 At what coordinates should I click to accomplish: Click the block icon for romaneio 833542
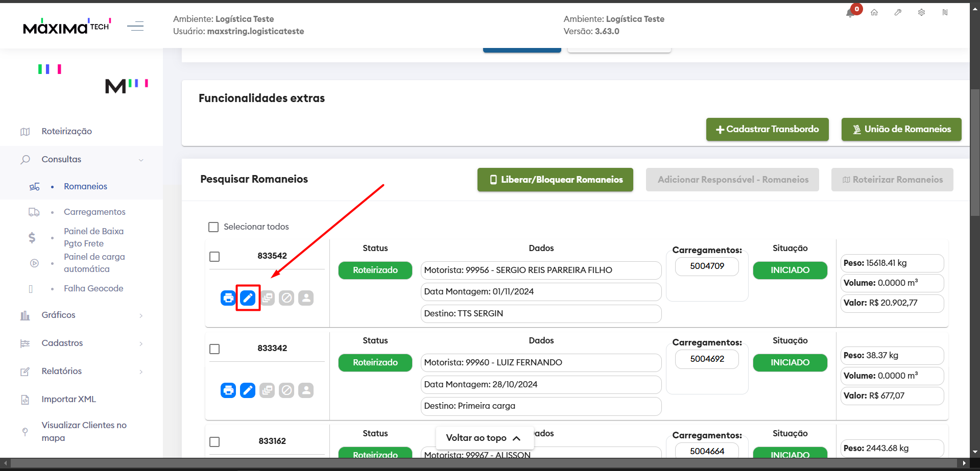point(286,298)
